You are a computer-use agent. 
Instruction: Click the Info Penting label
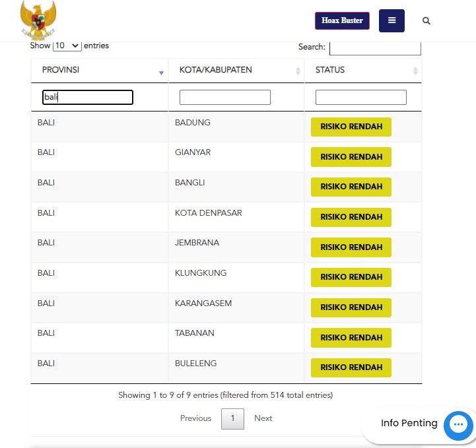(409, 424)
